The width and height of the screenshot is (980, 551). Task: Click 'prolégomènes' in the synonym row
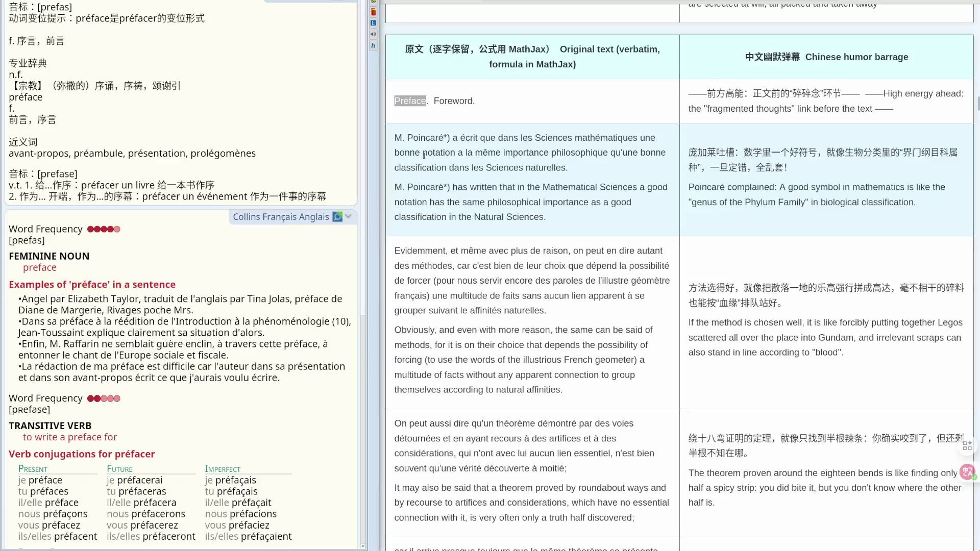point(224,153)
